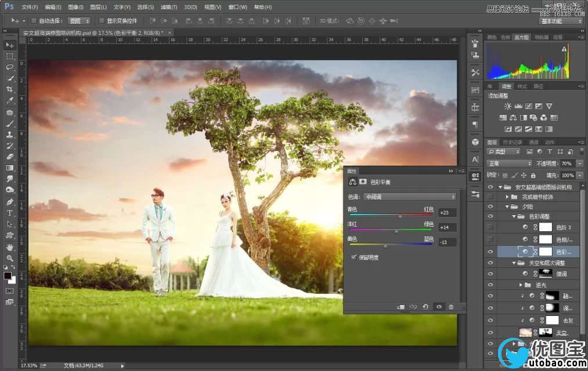The height and width of the screenshot is (371, 588).
Task: Filter layers by type layers (T icon)
Action: (550, 152)
